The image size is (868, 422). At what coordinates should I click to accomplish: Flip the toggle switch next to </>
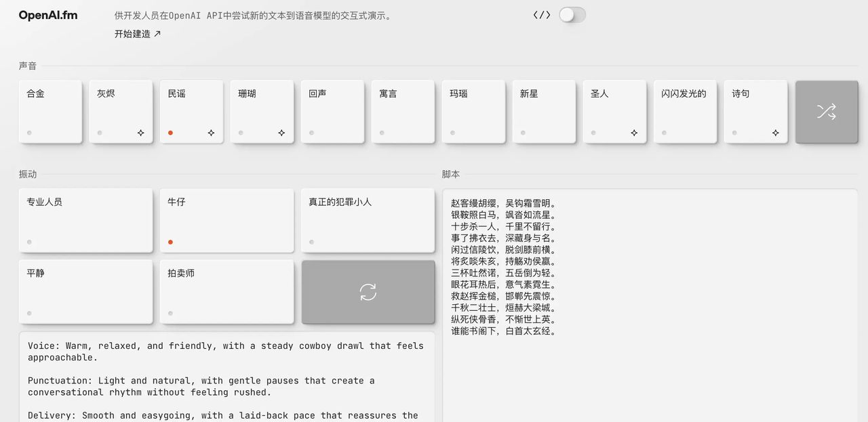coord(572,14)
